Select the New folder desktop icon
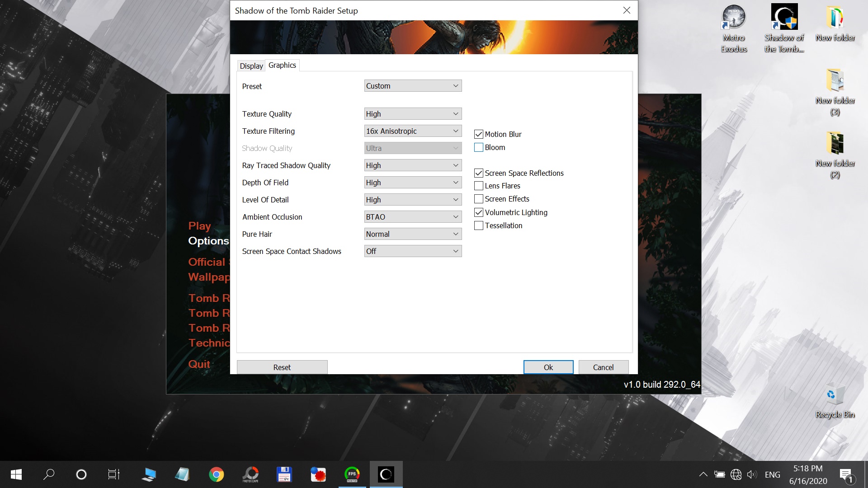 point(835,23)
